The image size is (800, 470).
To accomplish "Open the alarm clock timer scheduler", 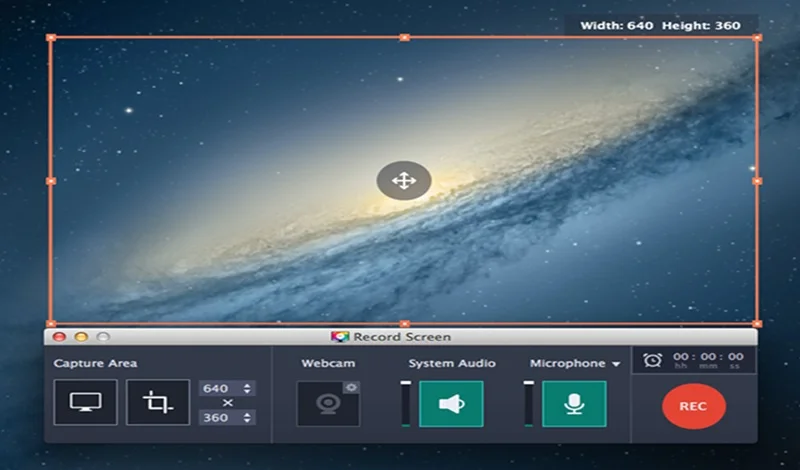I will (x=653, y=360).
